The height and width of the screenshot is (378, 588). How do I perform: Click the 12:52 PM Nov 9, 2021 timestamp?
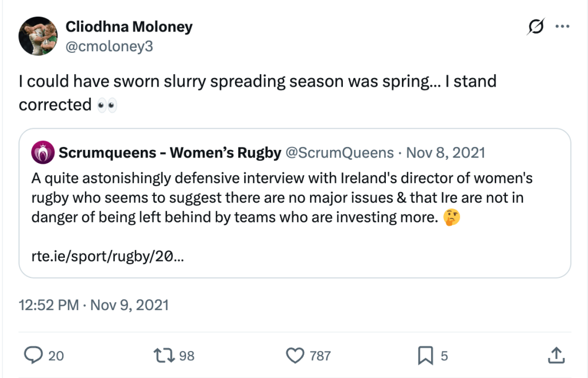[x=94, y=304]
